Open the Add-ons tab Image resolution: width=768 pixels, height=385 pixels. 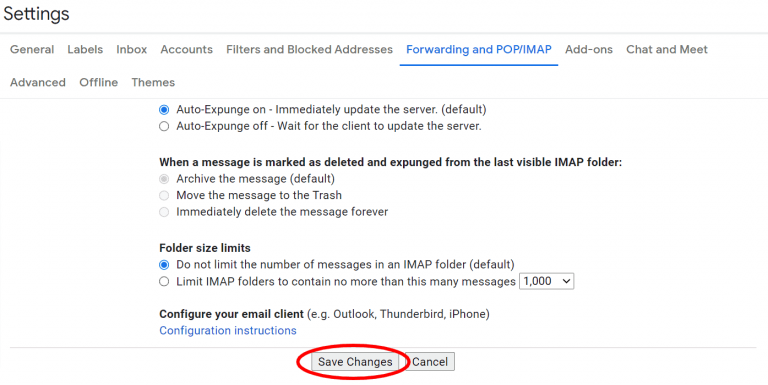(x=589, y=49)
